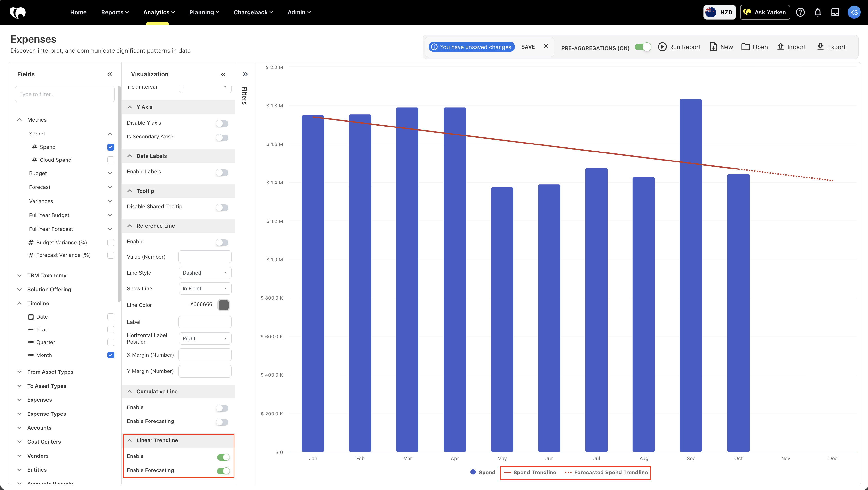The height and width of the screenshot is (490, 868).
Task: Click the calendar icon beside Date field
Action: tap(31, 317)
